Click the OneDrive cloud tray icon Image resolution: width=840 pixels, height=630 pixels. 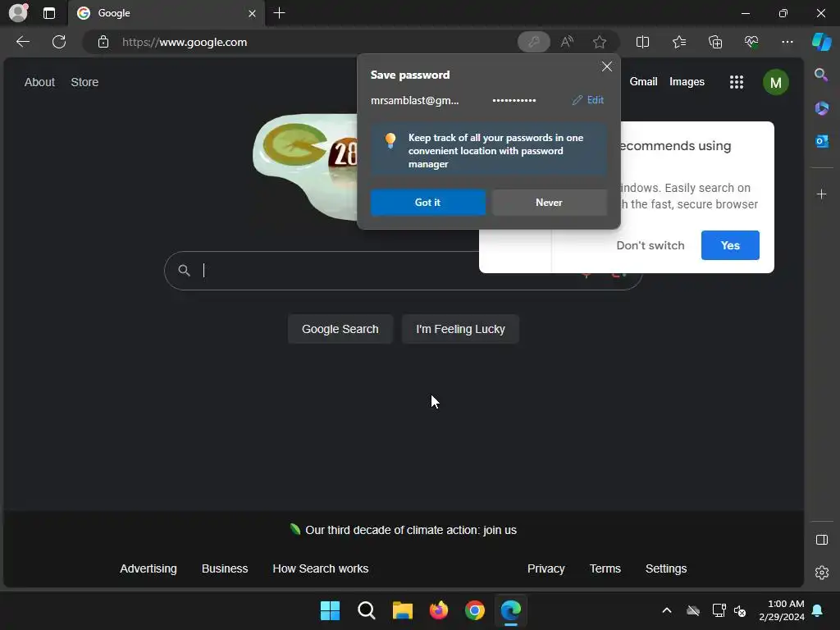[x=693, y=610]
